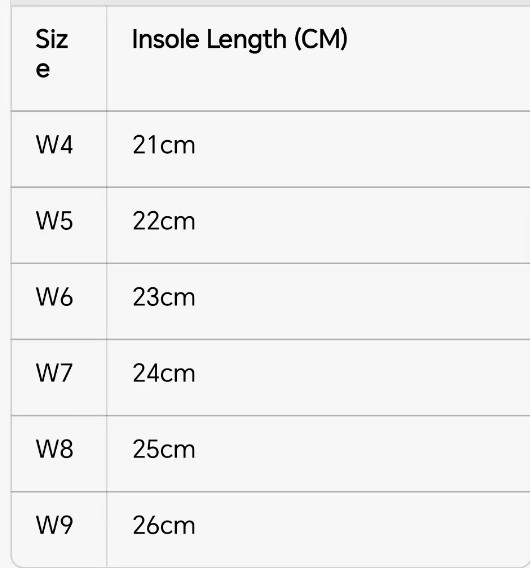Click empty space in the W6 row
530x568 pixels.
pos(362,301)
